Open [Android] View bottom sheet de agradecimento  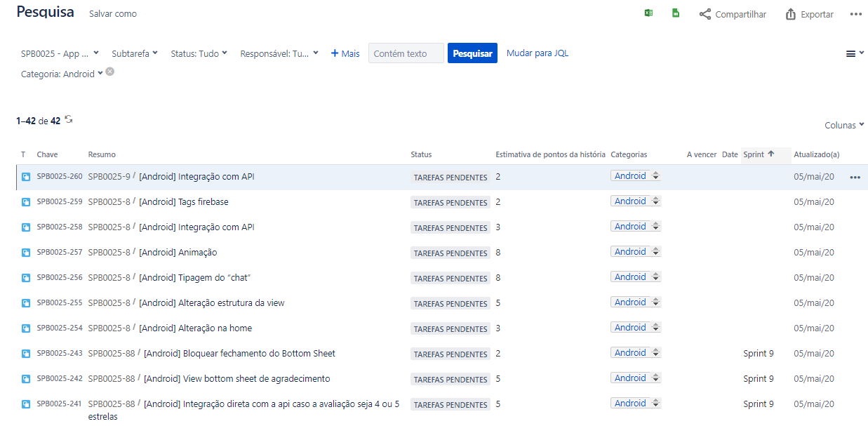click(x=237, y=379)
